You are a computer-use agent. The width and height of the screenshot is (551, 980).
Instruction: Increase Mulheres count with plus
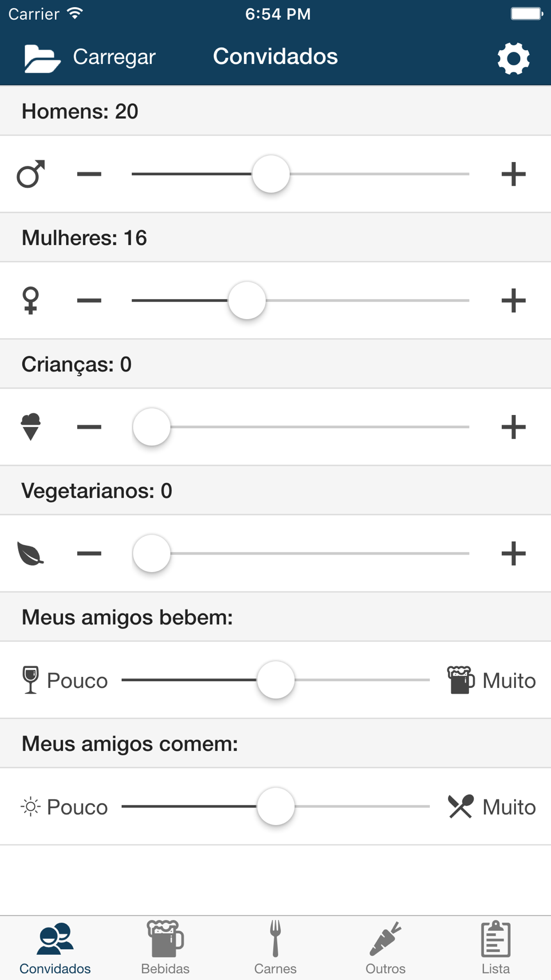pyautogui.click(x=513, y=300)
